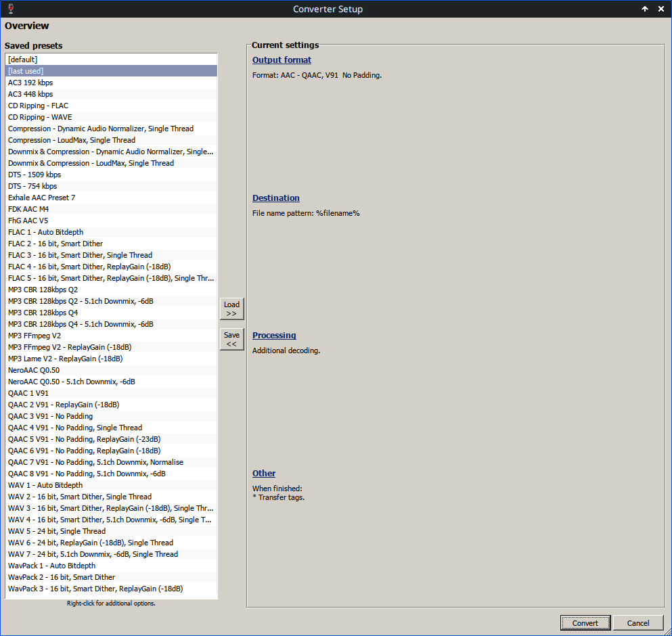
Task: Pick the DTS - 1509 kbps preset
Action: [x=111, y=175]
